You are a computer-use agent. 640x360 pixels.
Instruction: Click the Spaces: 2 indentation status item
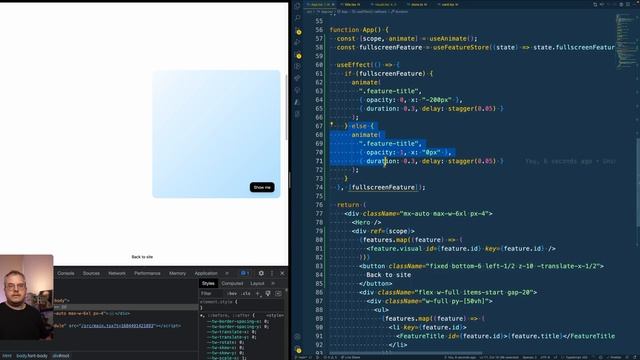[x=530, y=358]
